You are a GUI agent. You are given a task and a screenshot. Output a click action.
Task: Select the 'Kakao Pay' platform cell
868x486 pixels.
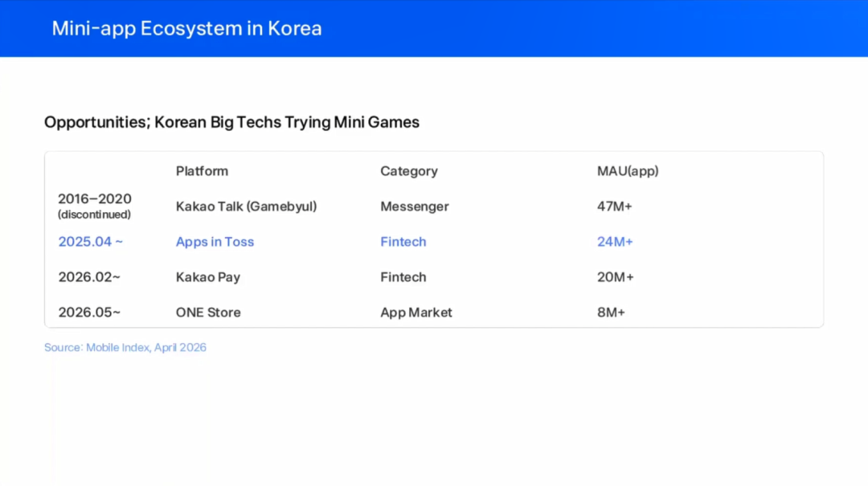pos(207,277)
